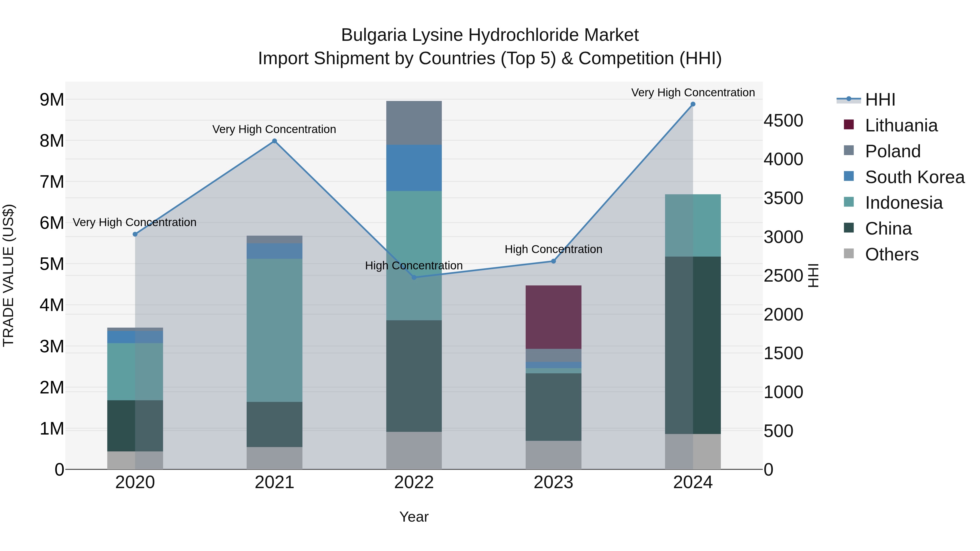The width and height of the screenshot is (980, 551).
Task: Click the Indonesia bar segment in 2024
Action: pyautogui.click(x=693, y=226)
